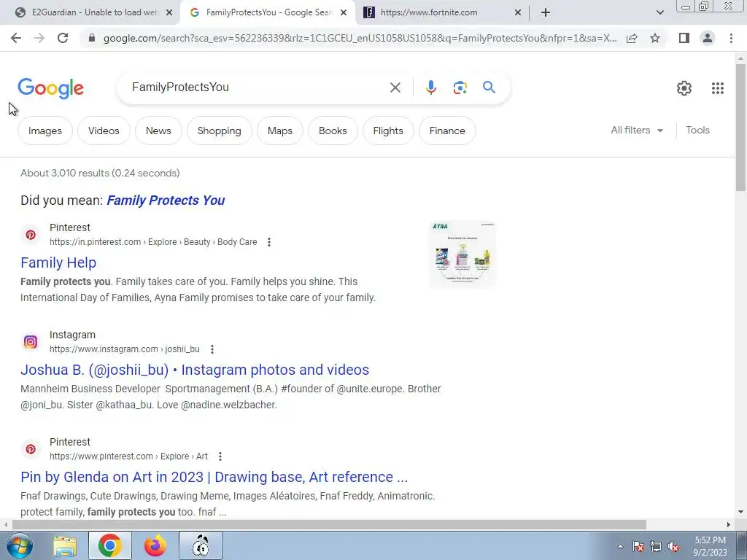Switch to the E2Guardian tab
This screenshot has width=747, height=560.
point(94,13)
